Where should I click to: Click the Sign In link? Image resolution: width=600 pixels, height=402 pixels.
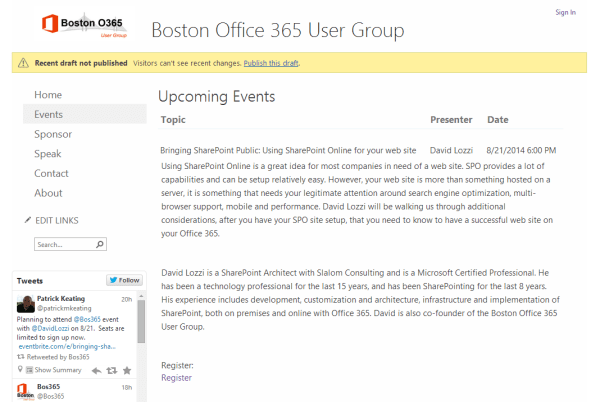pyautogui.click(x=566, y=12)
